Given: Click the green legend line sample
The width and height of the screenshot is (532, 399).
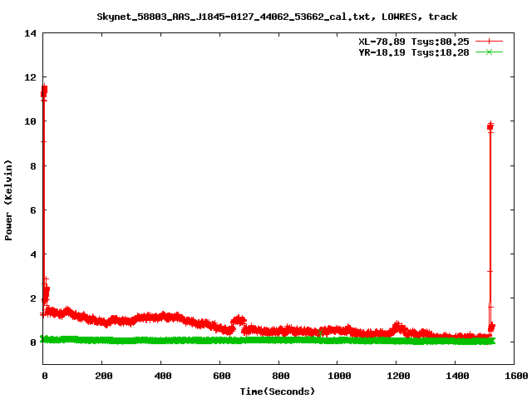Looking at the screenshot, I should [x=489, y=52].
